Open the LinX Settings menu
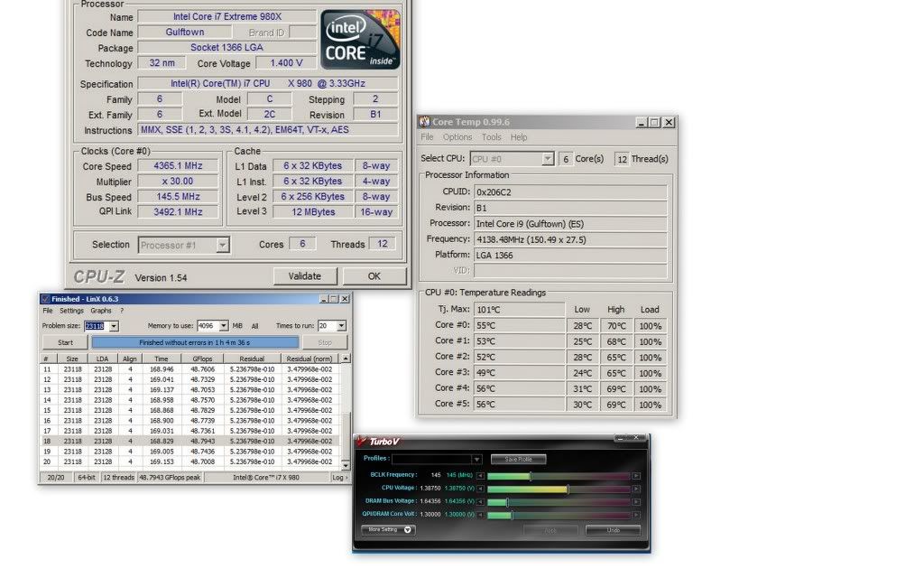 (71, 311)
